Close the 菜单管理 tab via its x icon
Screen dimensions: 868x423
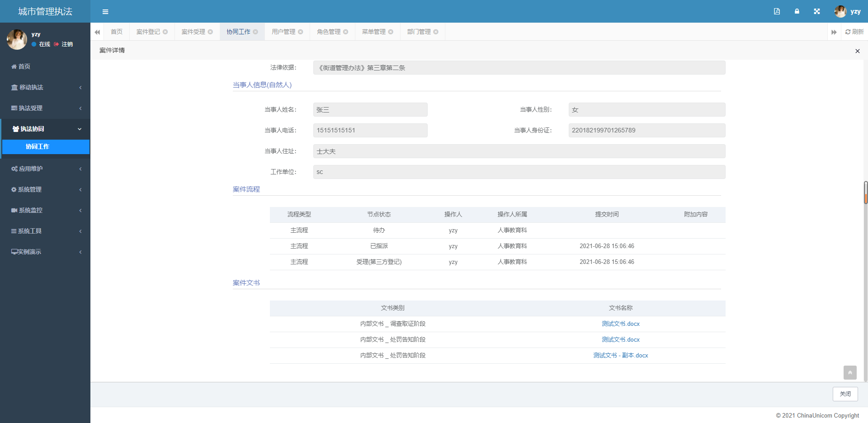391,32
